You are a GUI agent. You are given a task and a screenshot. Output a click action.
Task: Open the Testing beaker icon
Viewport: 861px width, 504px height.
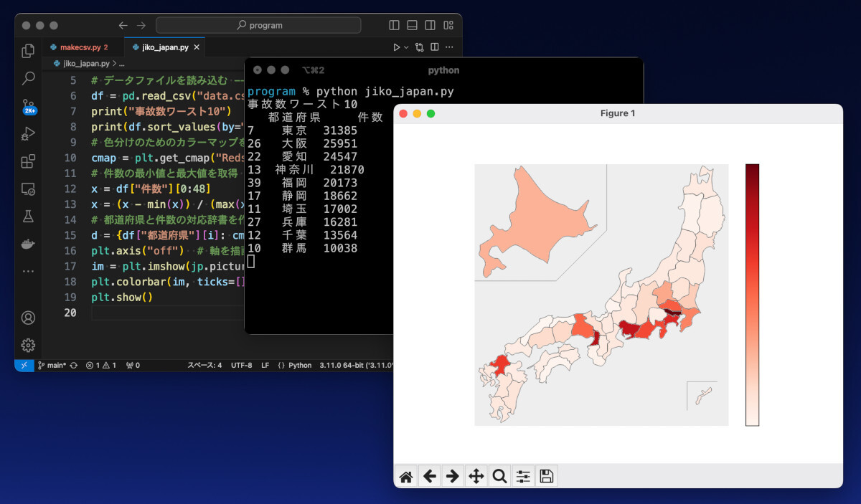(29, 216)
